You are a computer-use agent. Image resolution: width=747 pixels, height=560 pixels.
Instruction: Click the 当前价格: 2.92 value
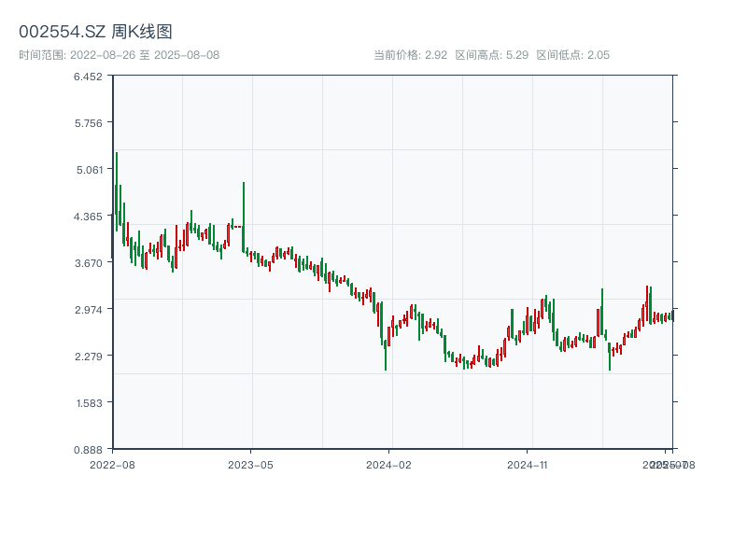tap(410, 55)
